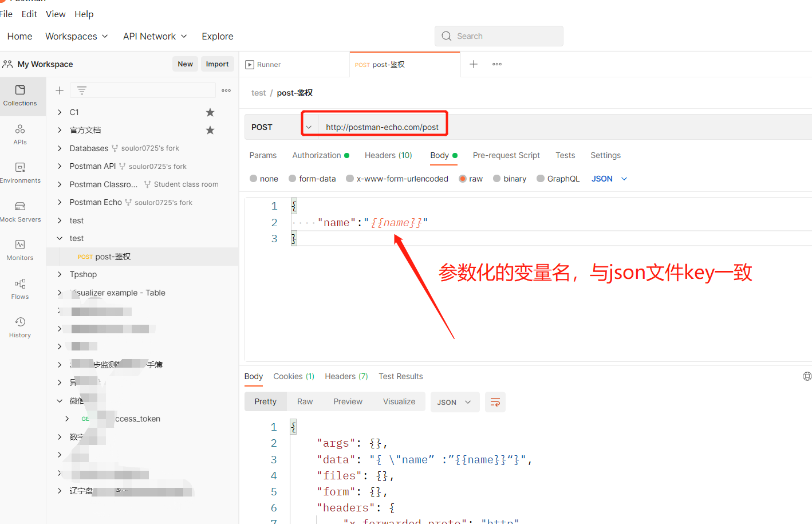Switch to the request Settings tab
Viewport: 812px width, 524px height.
[x=605, y=155]
